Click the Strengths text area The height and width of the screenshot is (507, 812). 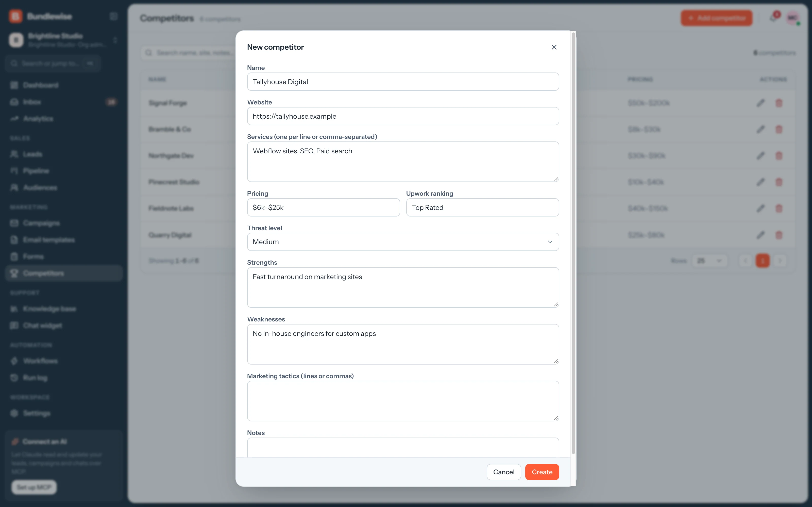coord(403,287)
